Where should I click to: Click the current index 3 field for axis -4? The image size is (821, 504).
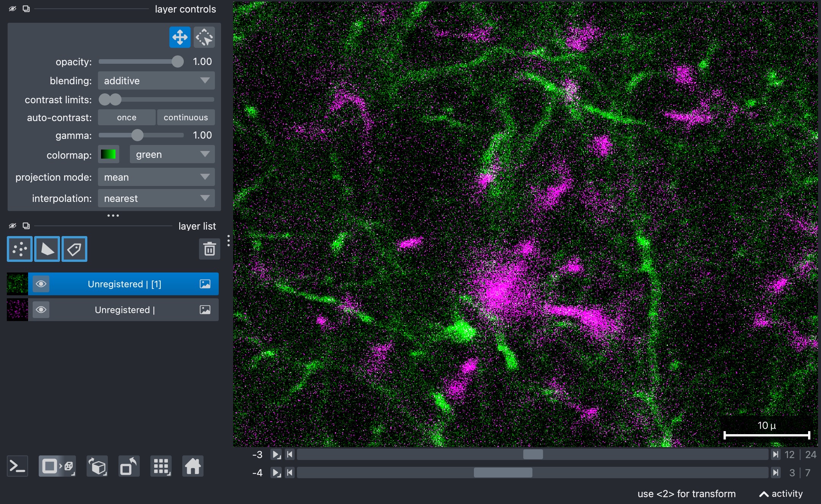[792, 473]
